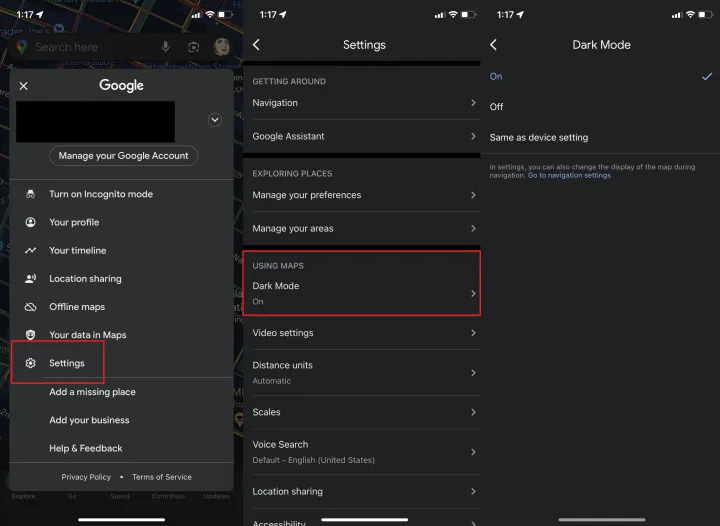This screenshot has width=720, height=526.
Task: Tap the Location sharing person icon
Action: [30, 279]
